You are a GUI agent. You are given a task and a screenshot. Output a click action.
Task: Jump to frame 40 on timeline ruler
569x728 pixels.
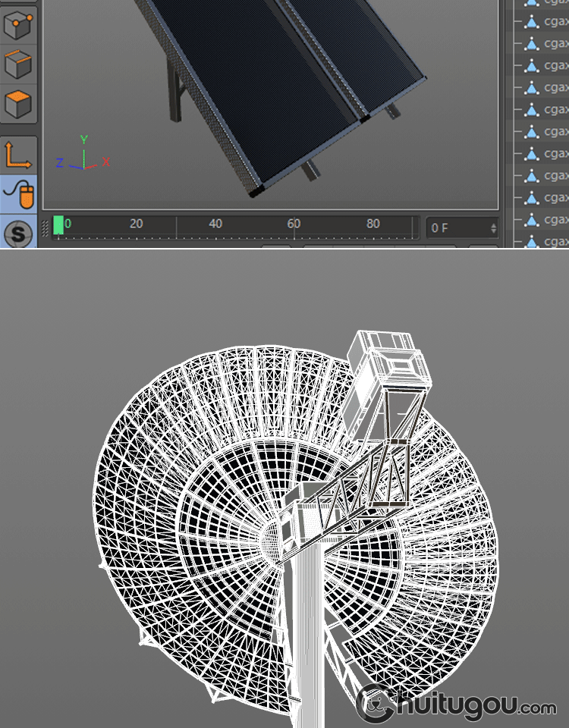[x=215, y=224]
